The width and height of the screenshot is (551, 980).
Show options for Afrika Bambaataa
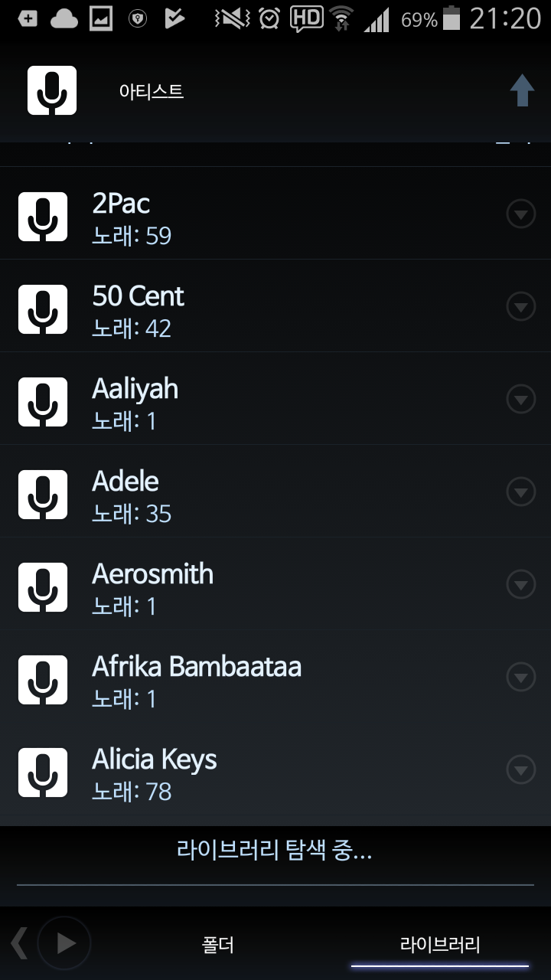coord(521,678)
